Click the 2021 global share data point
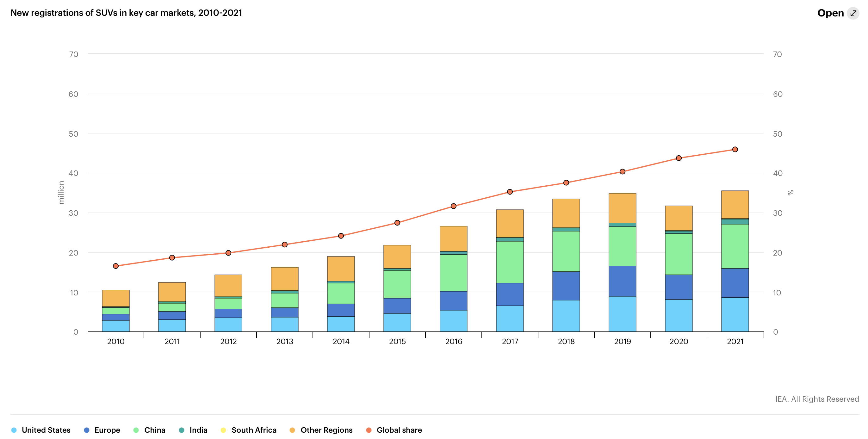 coord(735,149)
